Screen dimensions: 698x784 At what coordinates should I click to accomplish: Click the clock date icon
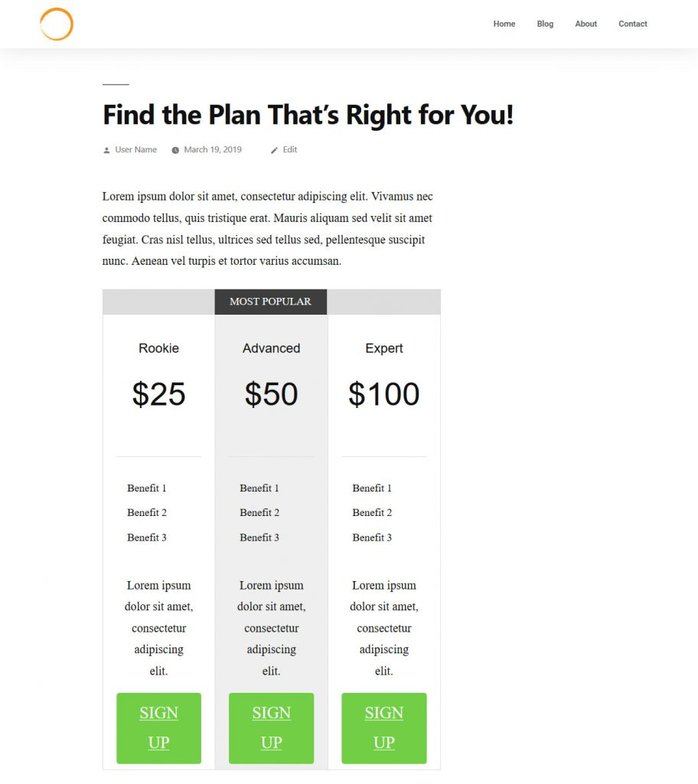tap(175, 150)
